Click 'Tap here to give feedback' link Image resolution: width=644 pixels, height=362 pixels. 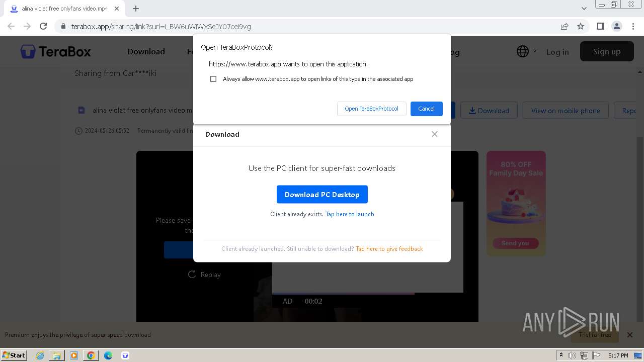click(x=389, y=248)
